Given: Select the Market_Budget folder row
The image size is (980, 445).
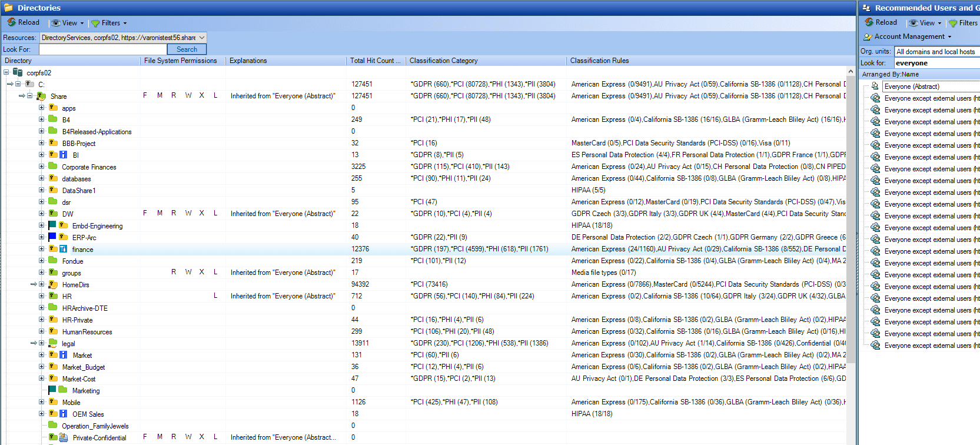Looking at the screenshot, I should (x=84, y=367).
